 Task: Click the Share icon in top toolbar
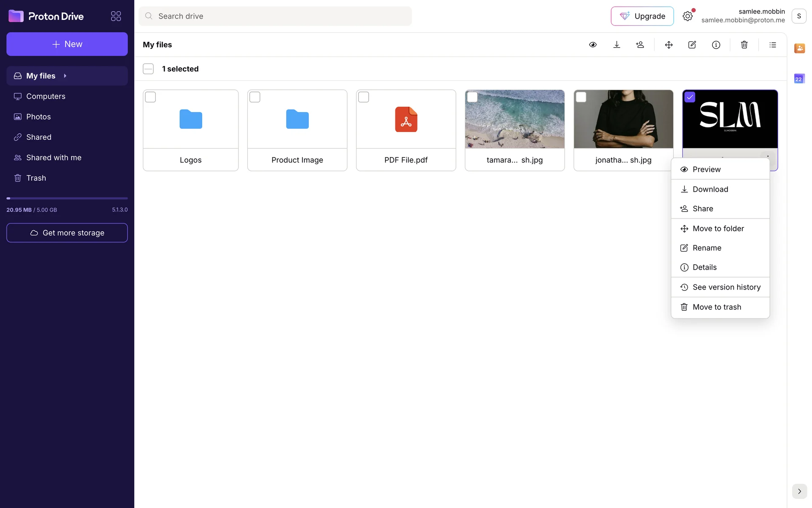tap(640, 45)
